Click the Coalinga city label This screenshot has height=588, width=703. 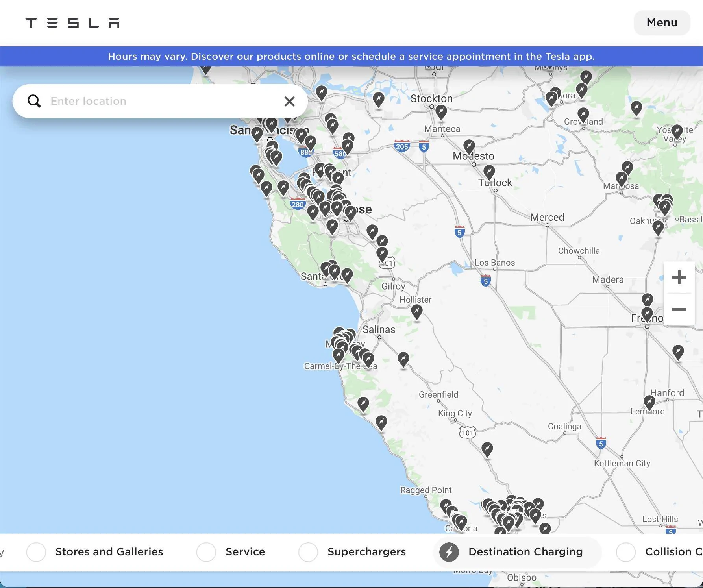pyautogui.click(x=564, y=426)
